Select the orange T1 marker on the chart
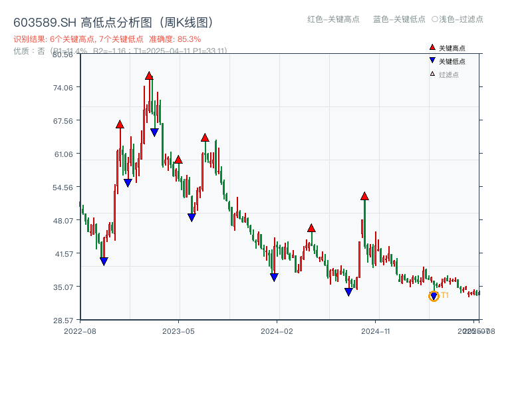Screen dimensions: 532x399 433,295
